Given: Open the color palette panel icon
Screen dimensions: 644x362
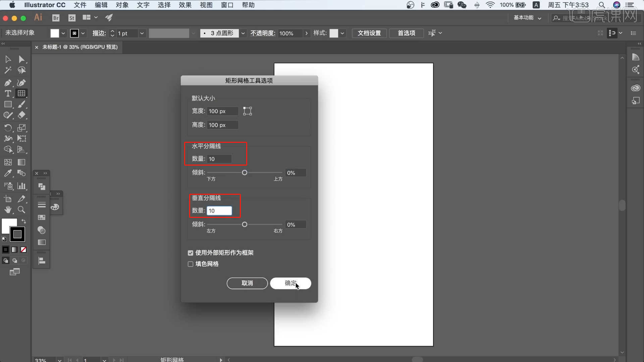Looking at the screenshot, I should [x=55, y=207].
